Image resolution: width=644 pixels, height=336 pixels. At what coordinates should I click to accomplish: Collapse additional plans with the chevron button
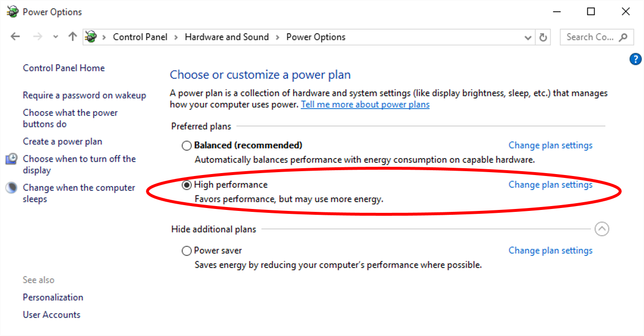pos(601,229)
